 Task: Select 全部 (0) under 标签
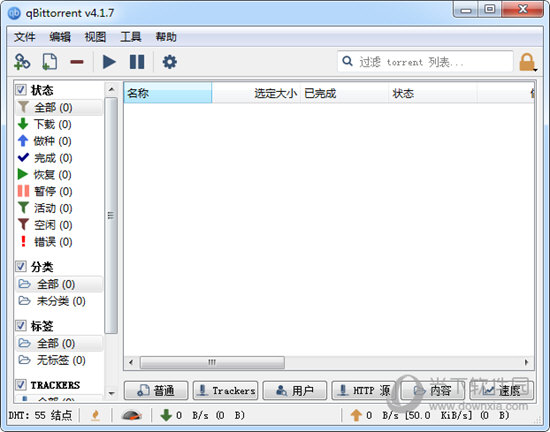point(59,343)
